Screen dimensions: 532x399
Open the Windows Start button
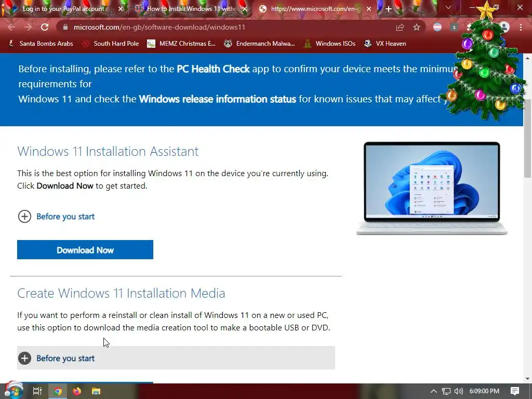13,391
